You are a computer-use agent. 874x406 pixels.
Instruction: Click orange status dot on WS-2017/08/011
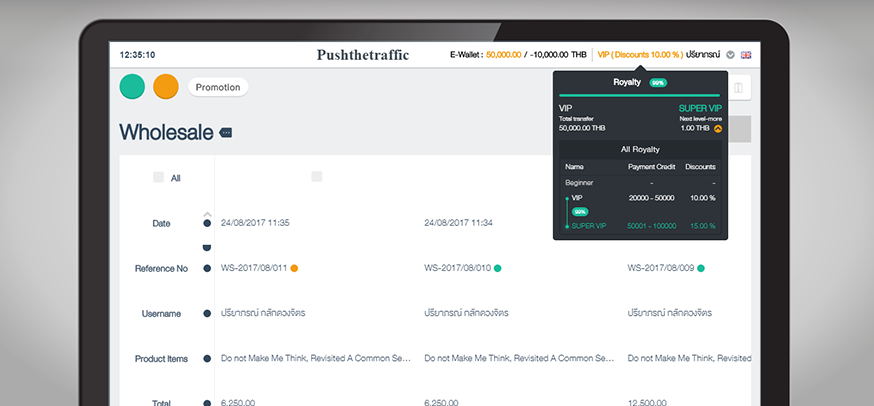tap(294, 268)
